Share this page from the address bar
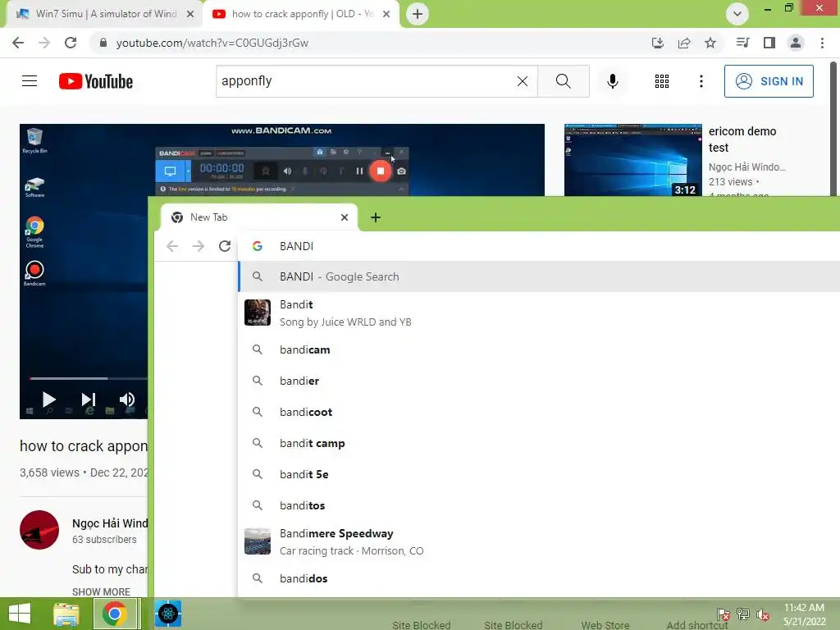Screen dimensions: 840x630 coord(684,43)
